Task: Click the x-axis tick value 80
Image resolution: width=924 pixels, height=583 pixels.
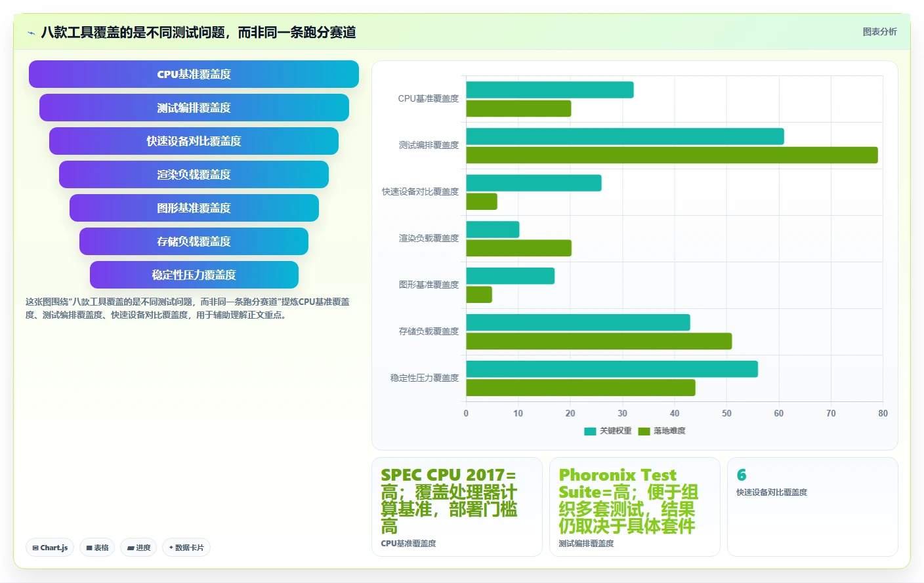Action: pyautogui.click(x=883, y=413)
